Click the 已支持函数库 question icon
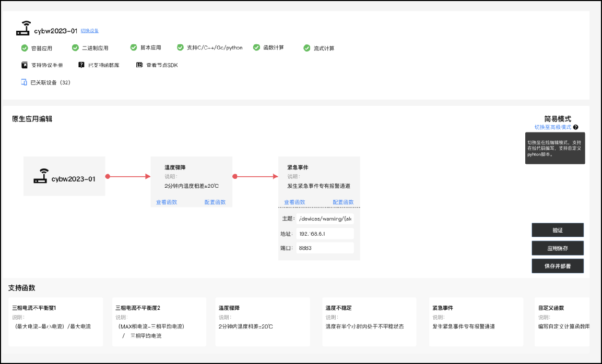 pos(81,65)
